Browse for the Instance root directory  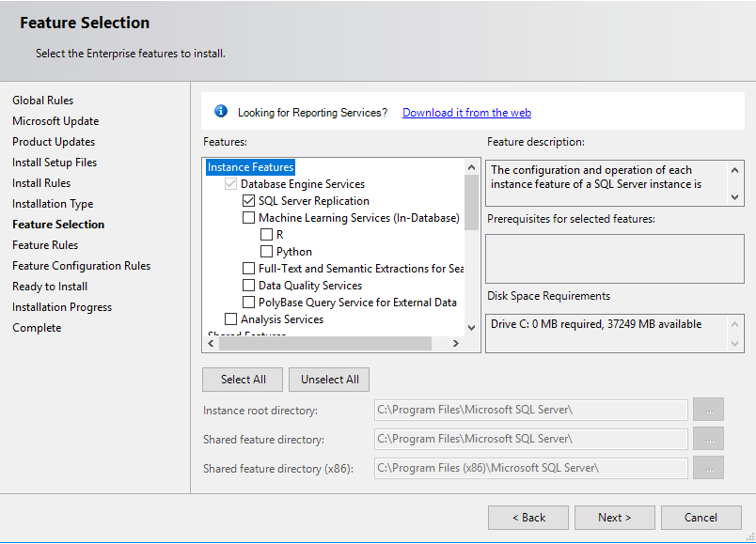(x=709, y=410)
